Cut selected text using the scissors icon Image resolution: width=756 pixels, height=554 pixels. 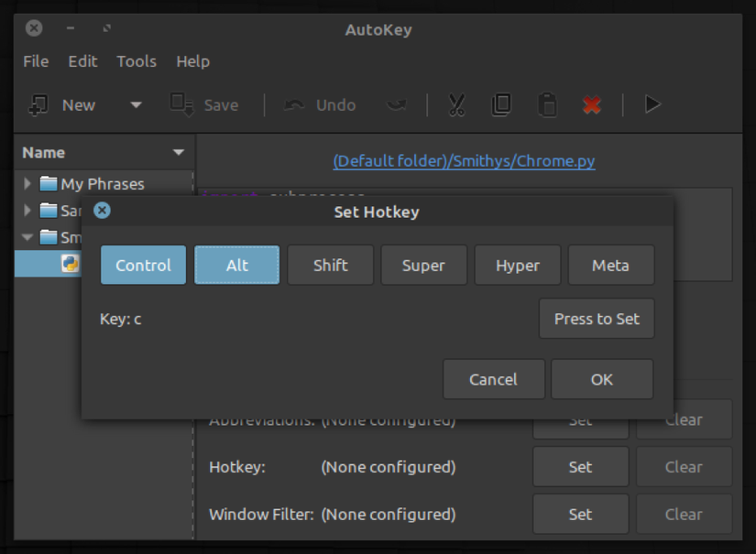(455, 104)
